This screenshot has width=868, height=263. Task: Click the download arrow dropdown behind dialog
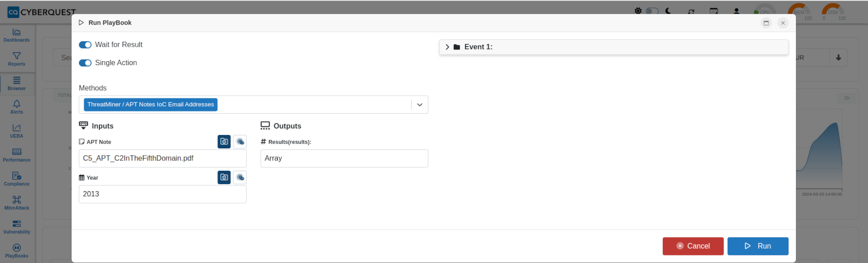(x=838, y=58)
